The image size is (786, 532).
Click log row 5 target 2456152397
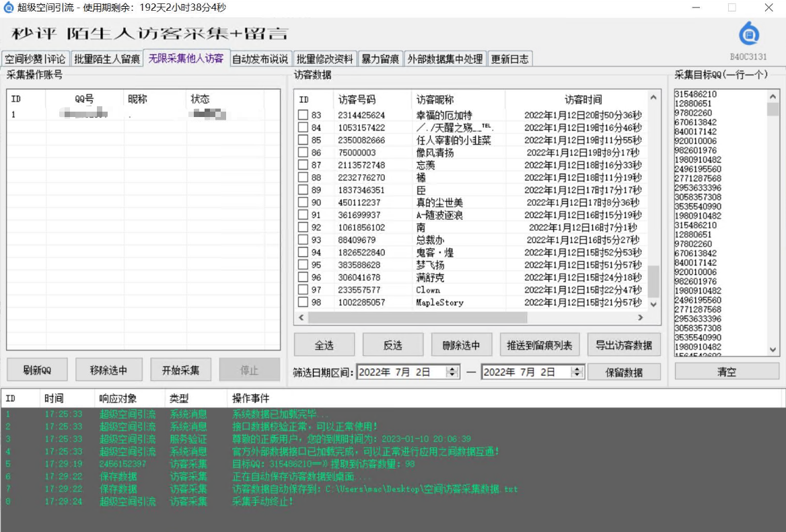pos(122,464)
